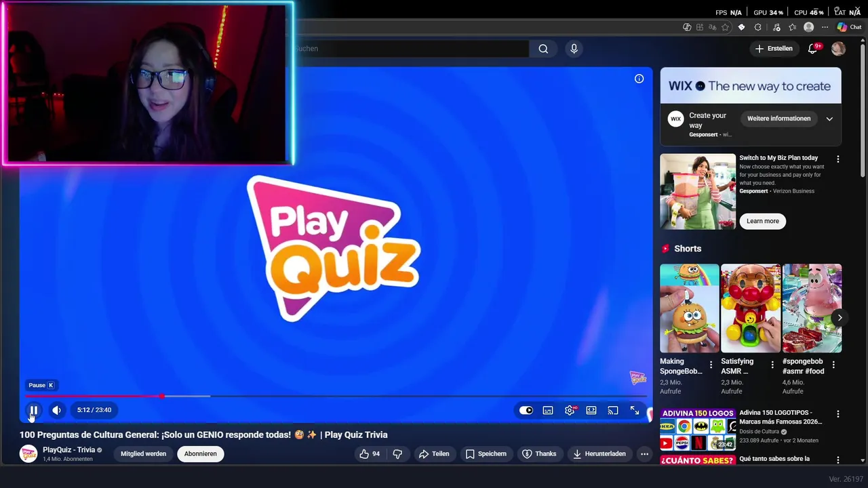Open more actions below the video

[x=645, y=454]
